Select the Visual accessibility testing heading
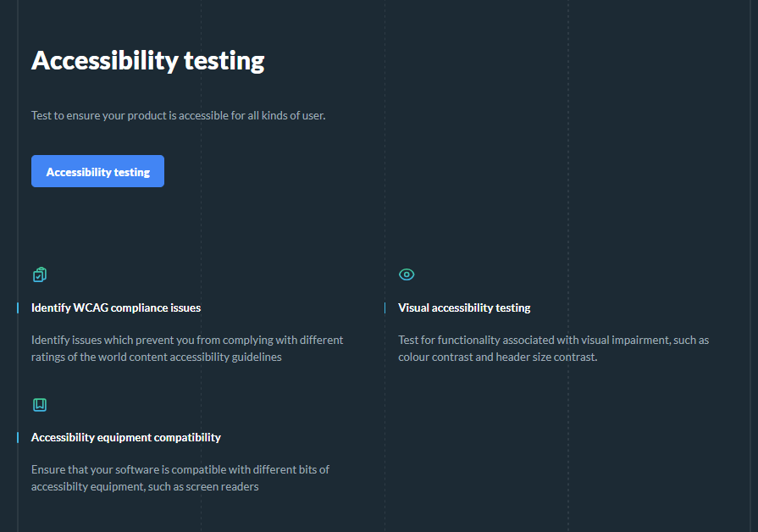 (x=464, y=308)
